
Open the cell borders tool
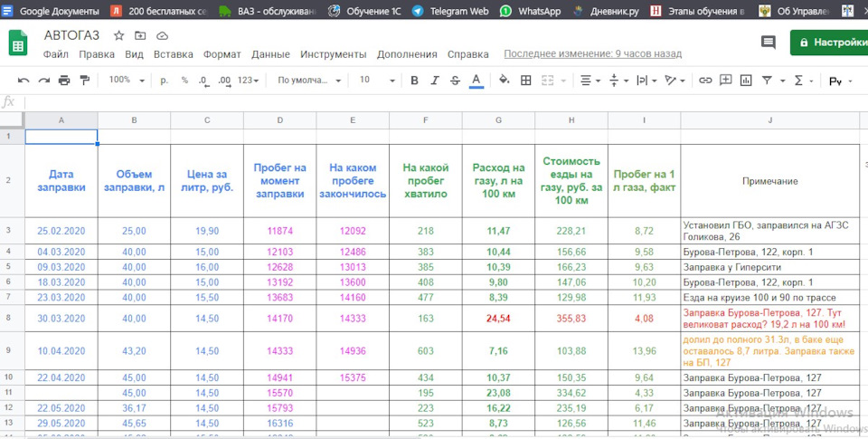pos(526,81)
